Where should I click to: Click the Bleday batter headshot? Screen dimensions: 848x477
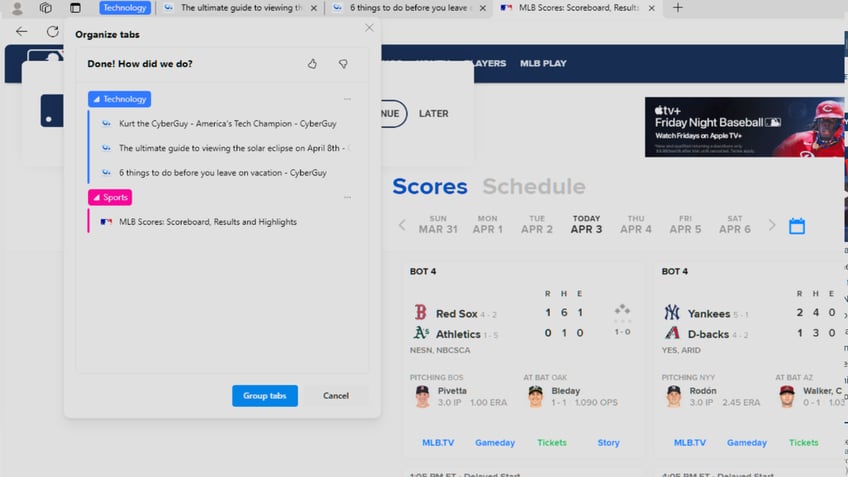(535, 396)
